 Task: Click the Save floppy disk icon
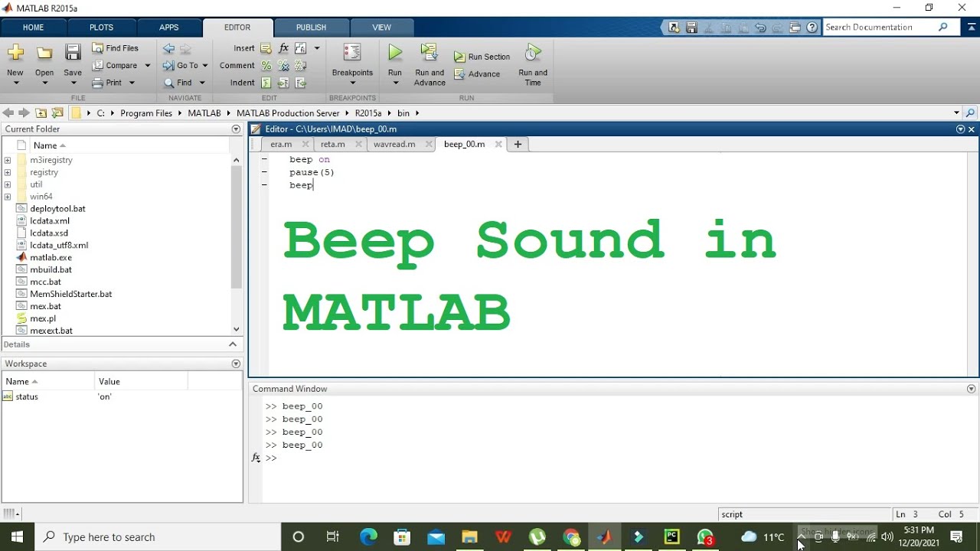[x=73, y=53]
